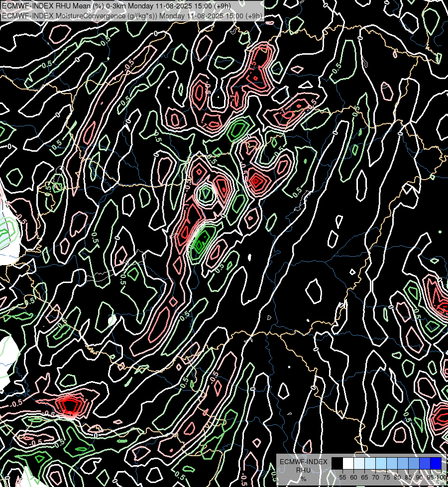Click the legend tick label "90"

(419, 478)
